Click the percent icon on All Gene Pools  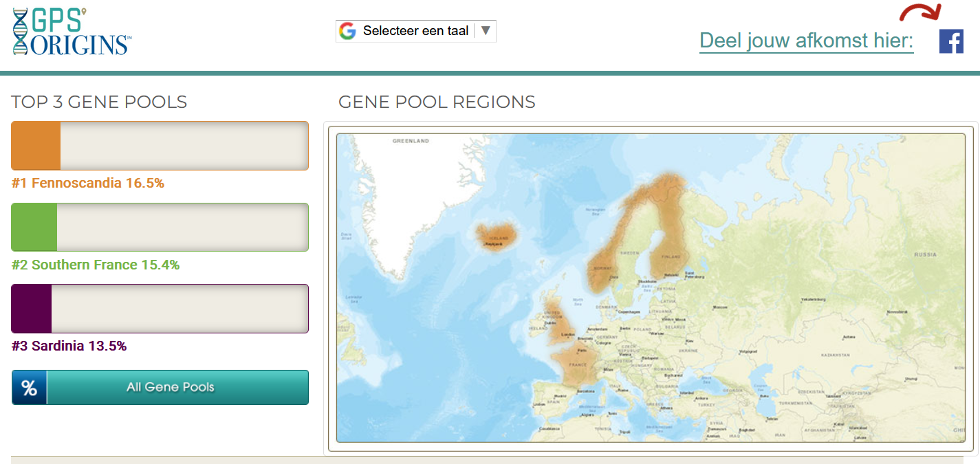pyautogui.click(x=29, y=388)
